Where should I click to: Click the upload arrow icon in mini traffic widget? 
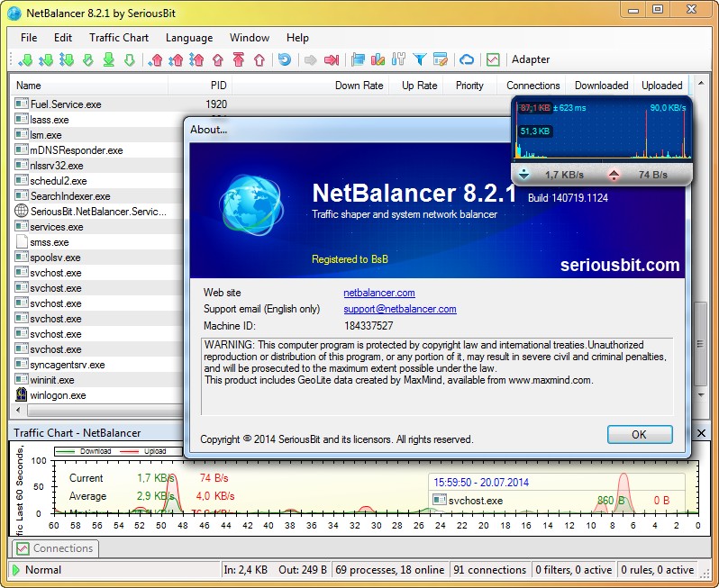(x=614, y=175)
